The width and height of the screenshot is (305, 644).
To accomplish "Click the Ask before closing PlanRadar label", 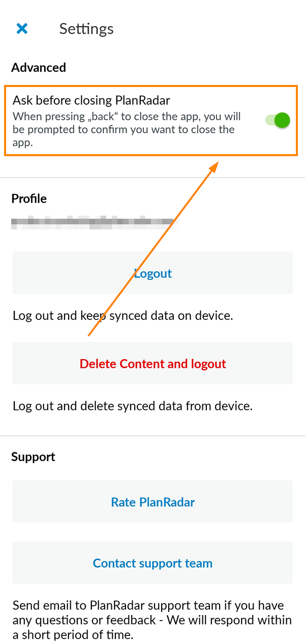I will tap(91, 100).
